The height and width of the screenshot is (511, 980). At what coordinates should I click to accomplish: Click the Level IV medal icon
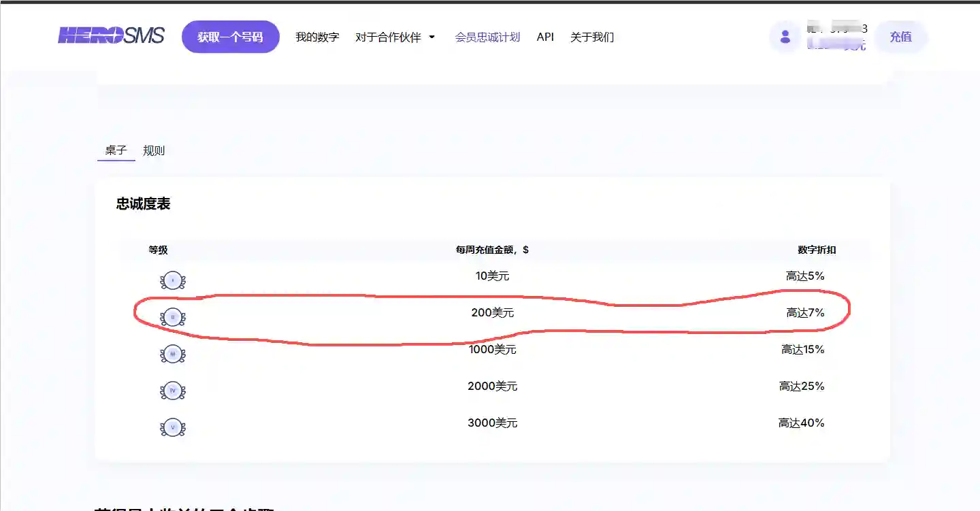(173, 391)
